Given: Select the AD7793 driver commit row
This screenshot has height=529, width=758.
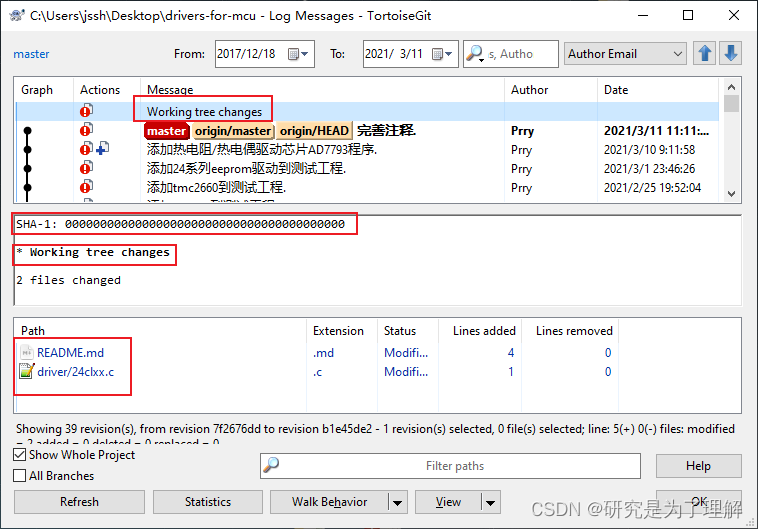Looking at the screenshot, I should [x=367, y=149].
